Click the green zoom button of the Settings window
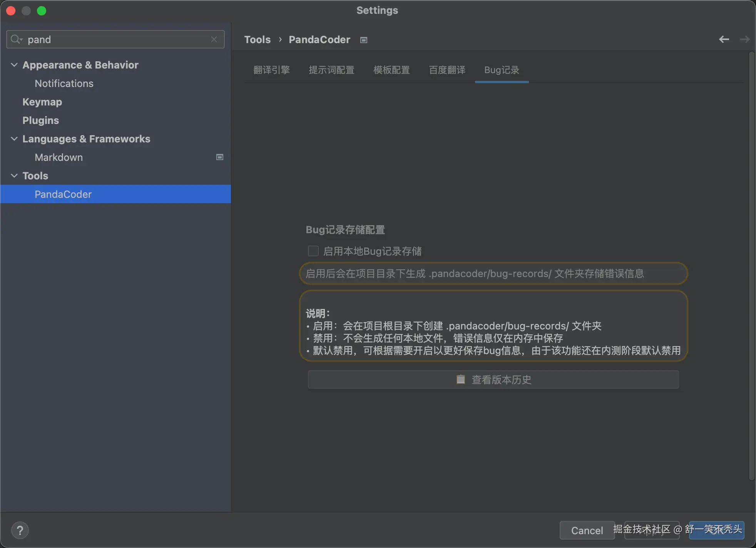The image size is (756, 548). click(x=42, y=10)
